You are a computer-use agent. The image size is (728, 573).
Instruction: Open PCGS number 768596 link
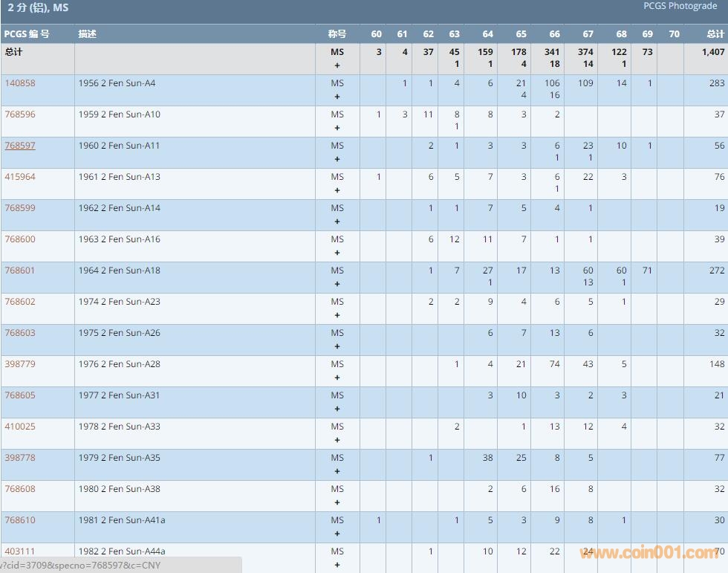pyautogui.click(x=20, y=114)
